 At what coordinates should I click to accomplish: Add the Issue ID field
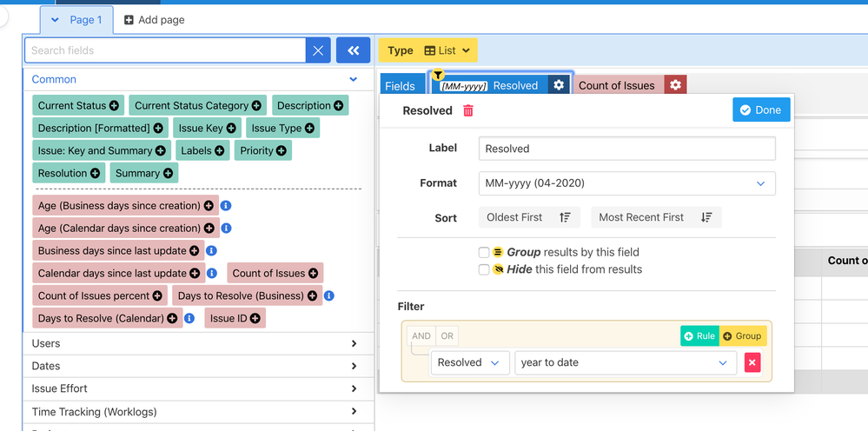pyautogui.click(x=255, y=318)
